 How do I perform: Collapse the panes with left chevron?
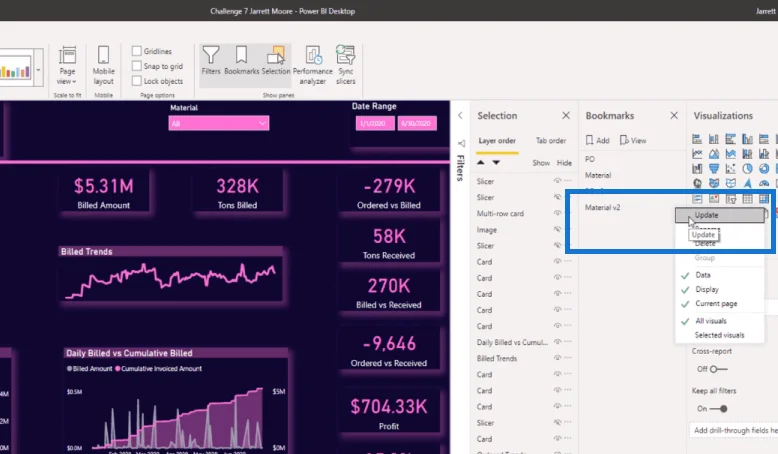click(460, 116)
